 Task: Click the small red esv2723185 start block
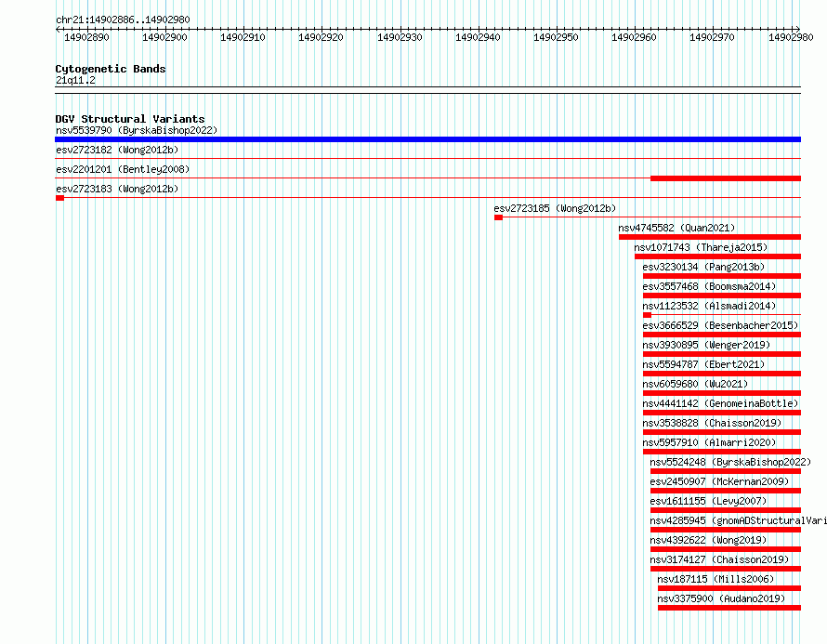498,217
